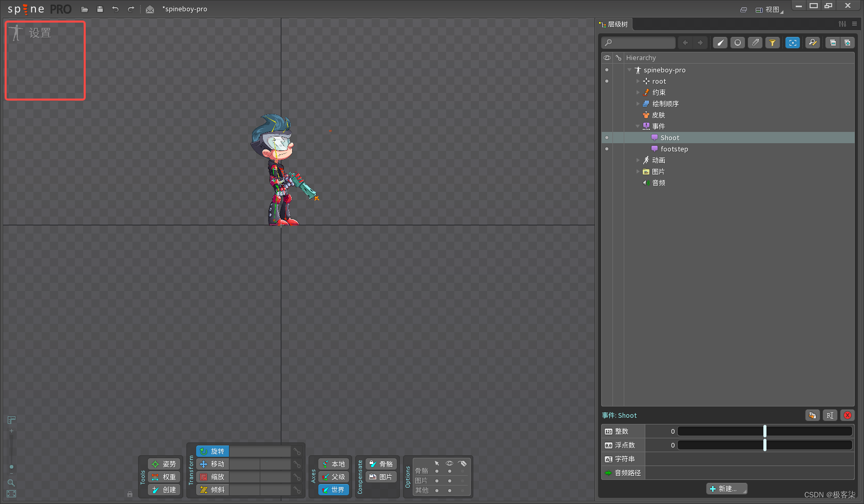Select the 缩放 Scale transform tool
864x504 pixels.
213,477
